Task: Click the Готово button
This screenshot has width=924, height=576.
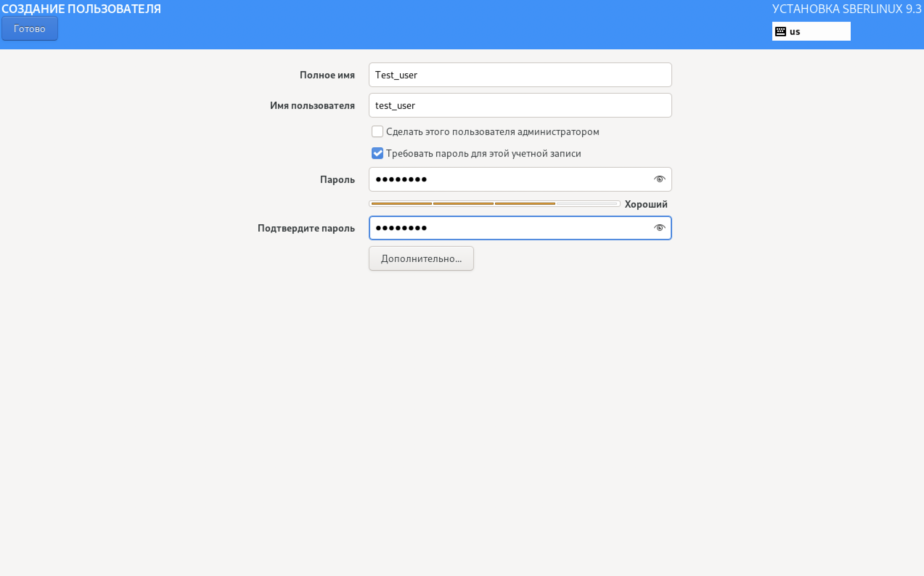Action: (29, 29)
